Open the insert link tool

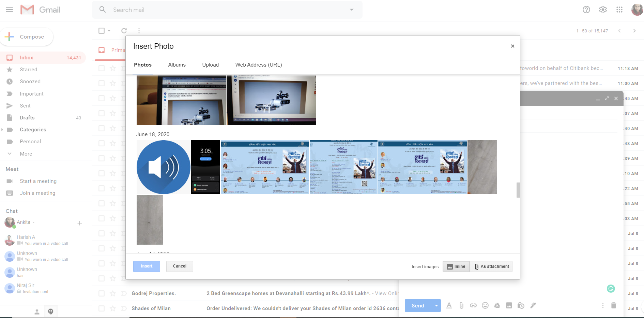coord(473,305)
